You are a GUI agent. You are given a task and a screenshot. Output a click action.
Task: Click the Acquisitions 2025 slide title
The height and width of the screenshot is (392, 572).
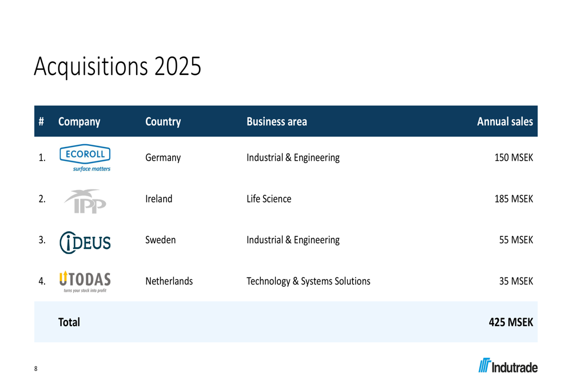pos(117,66)
